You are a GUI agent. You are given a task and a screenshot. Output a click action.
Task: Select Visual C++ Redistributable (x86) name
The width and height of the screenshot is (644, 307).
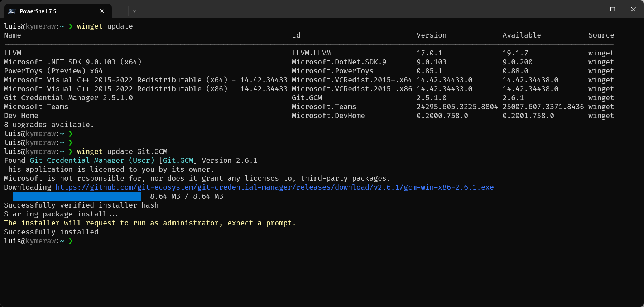146,89
